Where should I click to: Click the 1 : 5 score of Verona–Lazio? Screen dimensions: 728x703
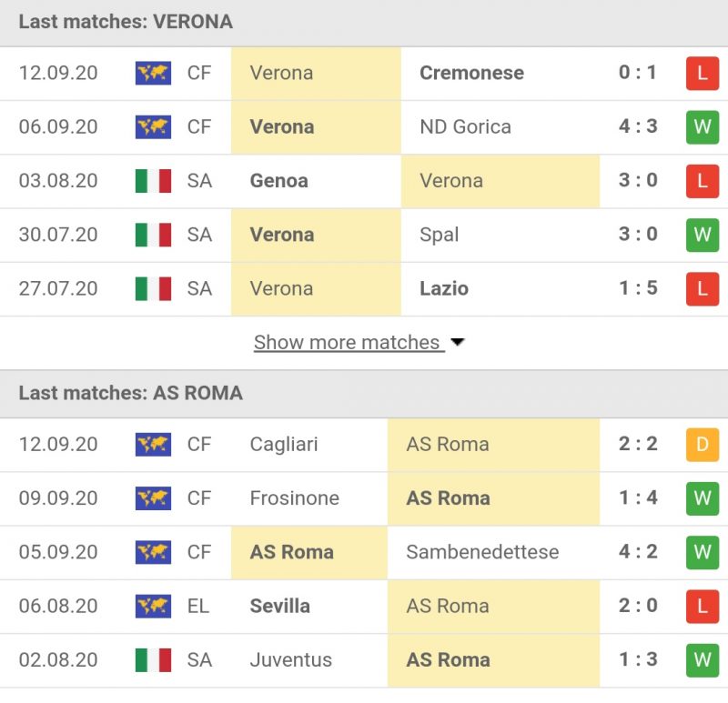[638, 288]
